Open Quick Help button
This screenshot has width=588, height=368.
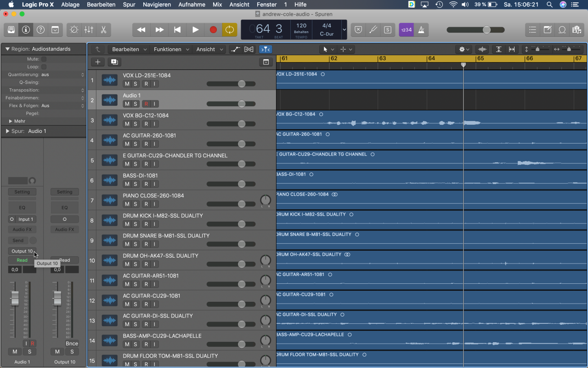40,29
